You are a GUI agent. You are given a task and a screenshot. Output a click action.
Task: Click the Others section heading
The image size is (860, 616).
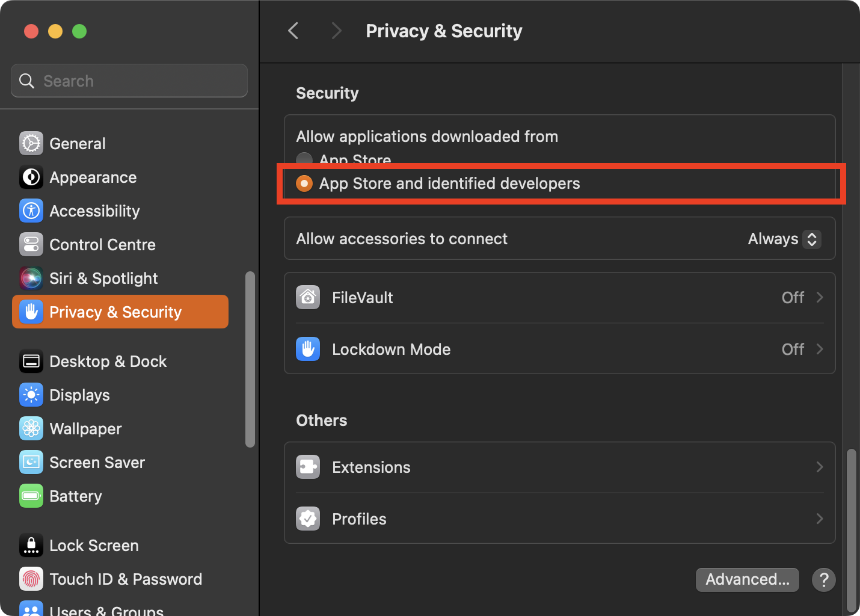[x=322, y=420]
